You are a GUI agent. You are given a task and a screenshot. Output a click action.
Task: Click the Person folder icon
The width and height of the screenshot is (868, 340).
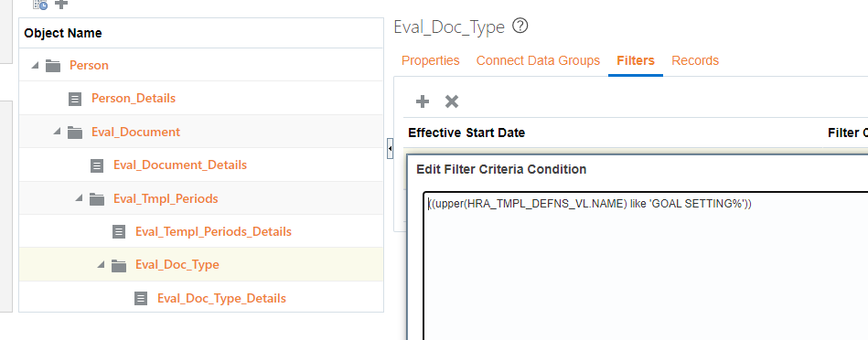pos(52,66)
